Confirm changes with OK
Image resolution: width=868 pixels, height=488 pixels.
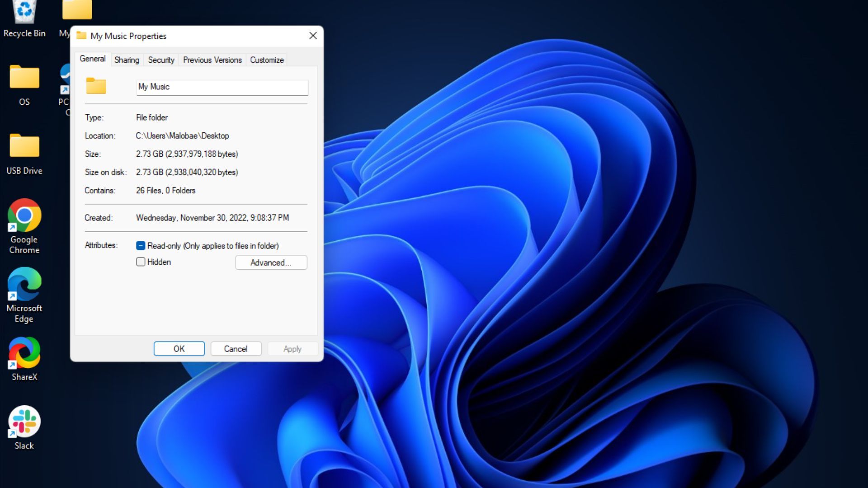coord(179,348)
